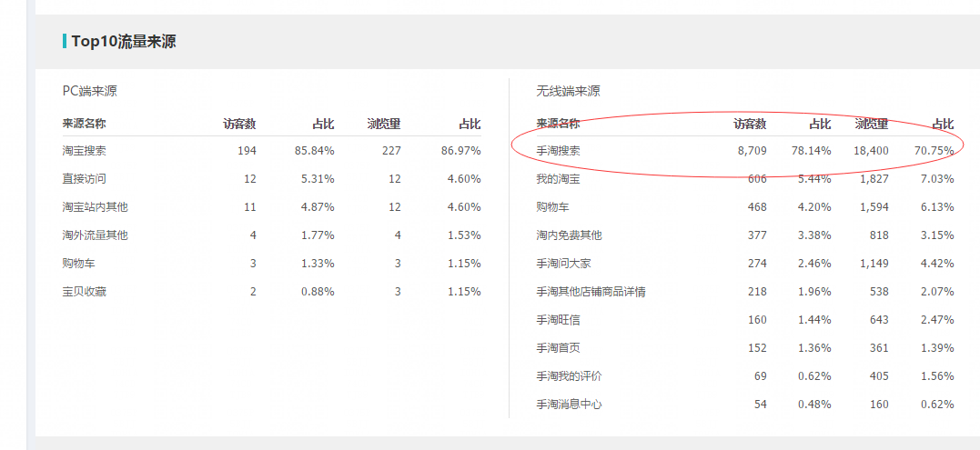Select the 手淘我的评价 source row
The image size is (980, 450).
pyautogui.click(x=569, y=376)
